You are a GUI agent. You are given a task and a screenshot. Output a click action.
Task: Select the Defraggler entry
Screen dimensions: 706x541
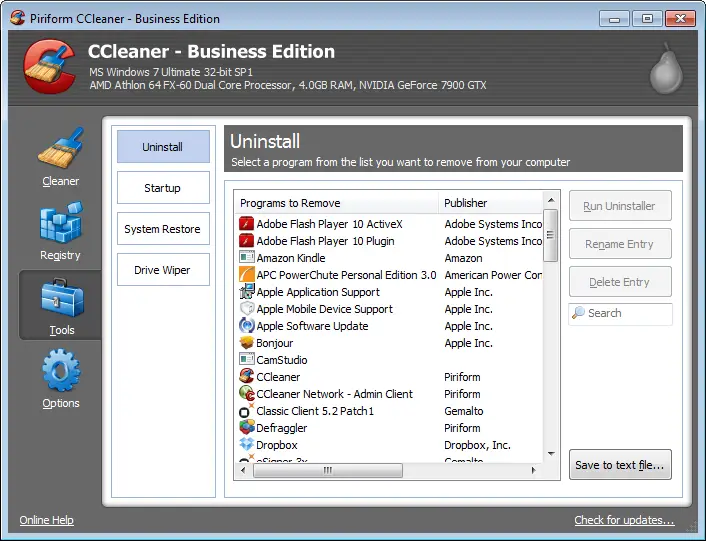[389, 428]
